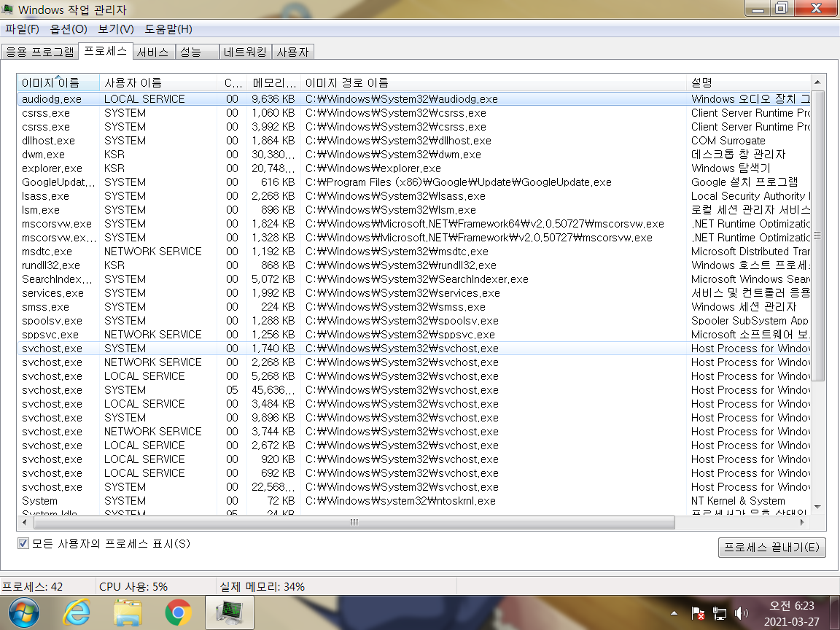Click the vertical scrollbar thumb
This screenshot has width=840, height=630.
817,236
